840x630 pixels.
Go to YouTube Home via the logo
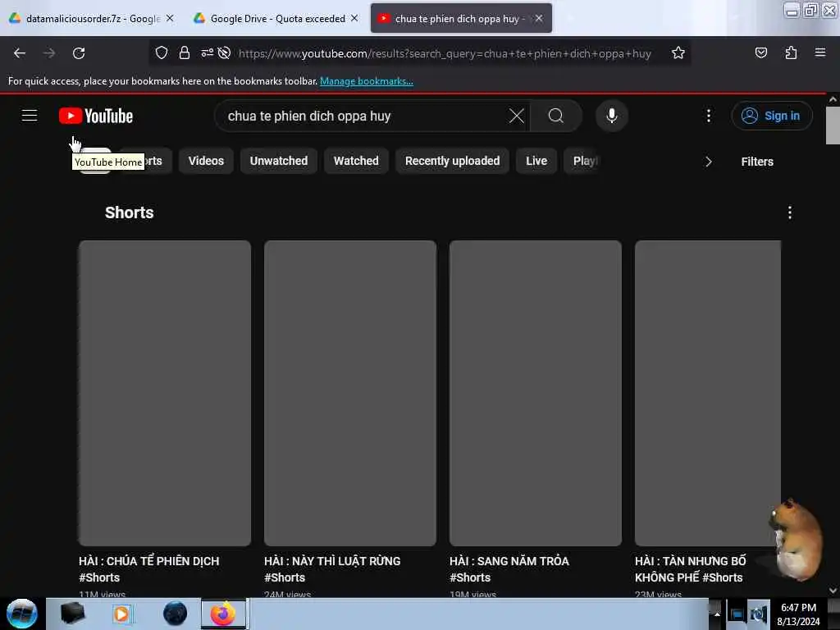pyautogui.click(x=96, y=116)
